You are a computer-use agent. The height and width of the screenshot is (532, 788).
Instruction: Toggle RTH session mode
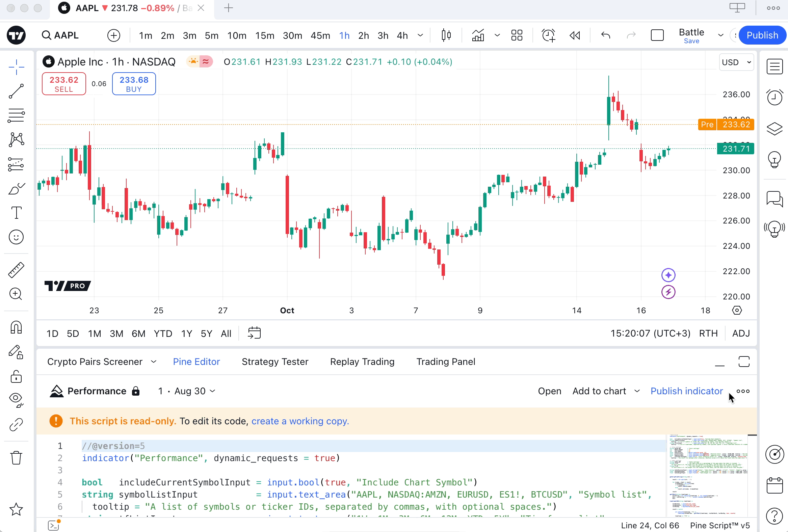click(708, 334)
